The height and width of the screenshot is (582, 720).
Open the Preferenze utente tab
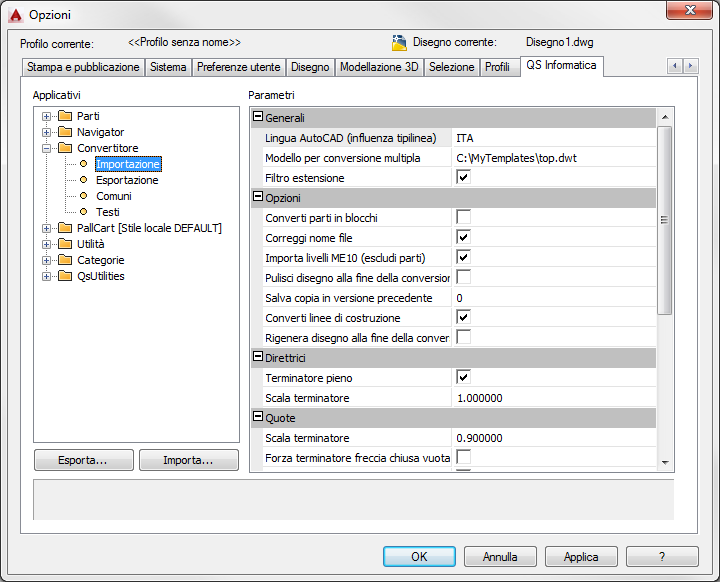pos(238,67)
